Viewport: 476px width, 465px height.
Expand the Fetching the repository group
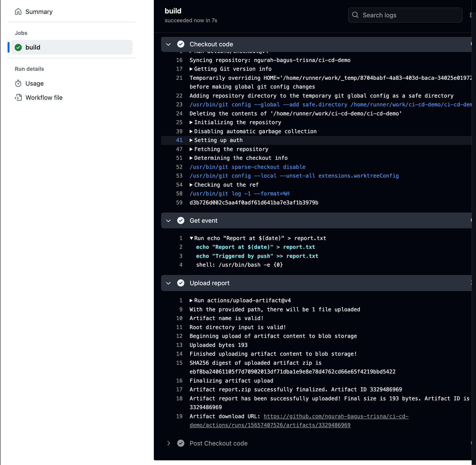click(191, 149)
